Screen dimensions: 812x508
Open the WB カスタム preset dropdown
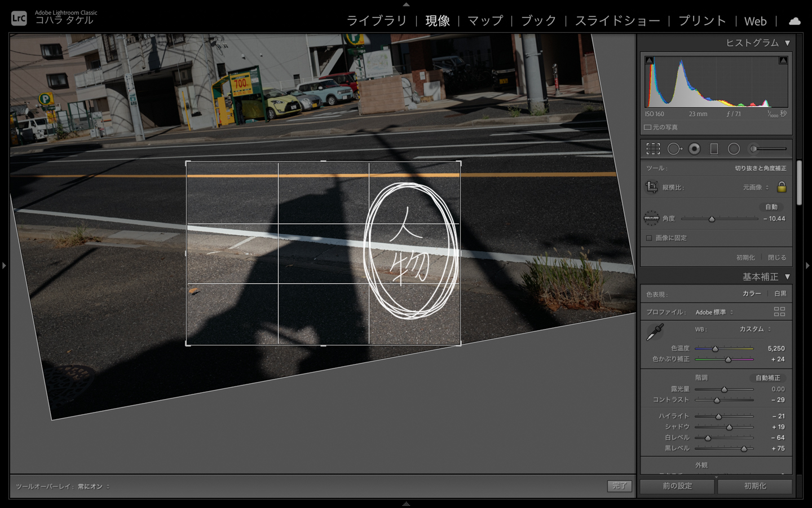coord(755,329)
